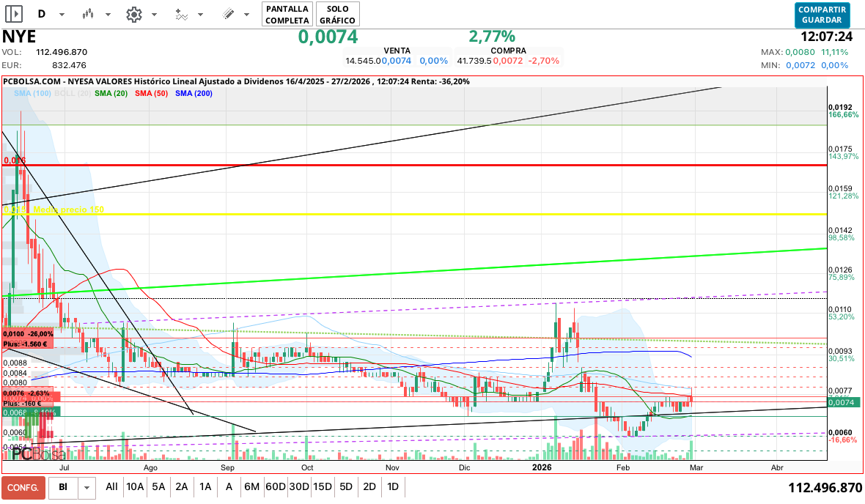Select the 1D time range
Image resolution: width=865 pixels, height=504 pixels.
click(x=393, y=487)
